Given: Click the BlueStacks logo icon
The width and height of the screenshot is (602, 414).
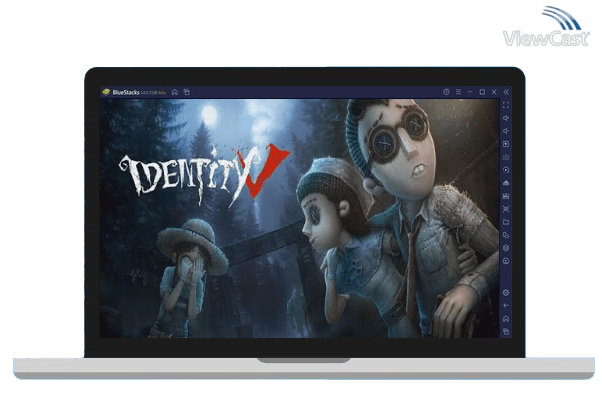Looking at the screenshot, I should click(106, 92).
